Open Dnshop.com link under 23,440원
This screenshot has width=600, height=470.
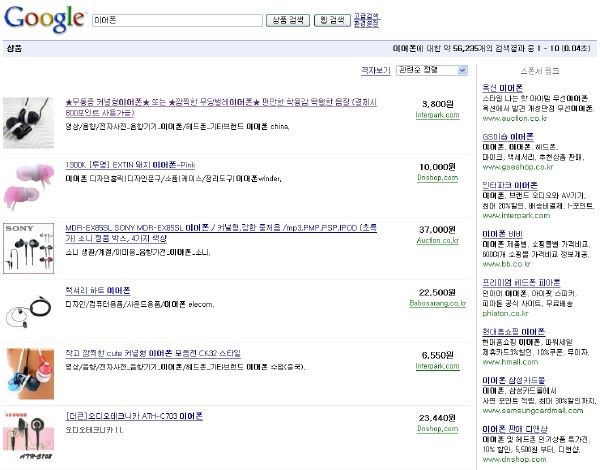point(437,429)
